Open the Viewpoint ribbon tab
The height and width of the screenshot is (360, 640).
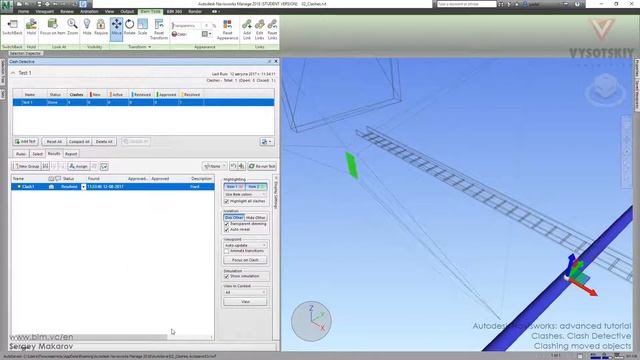(44, 11)
